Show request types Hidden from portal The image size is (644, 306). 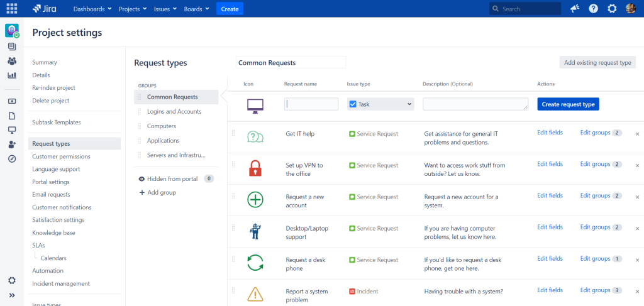tap(172, 179)
